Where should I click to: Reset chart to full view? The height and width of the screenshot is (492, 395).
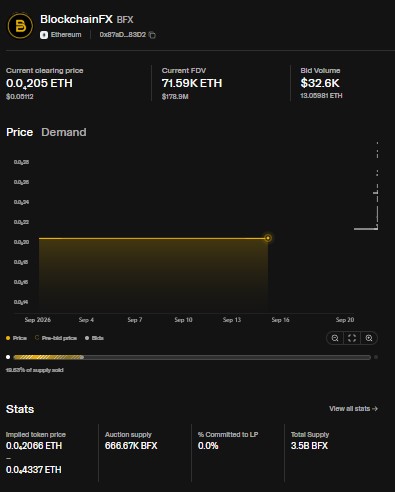point(352,338)
